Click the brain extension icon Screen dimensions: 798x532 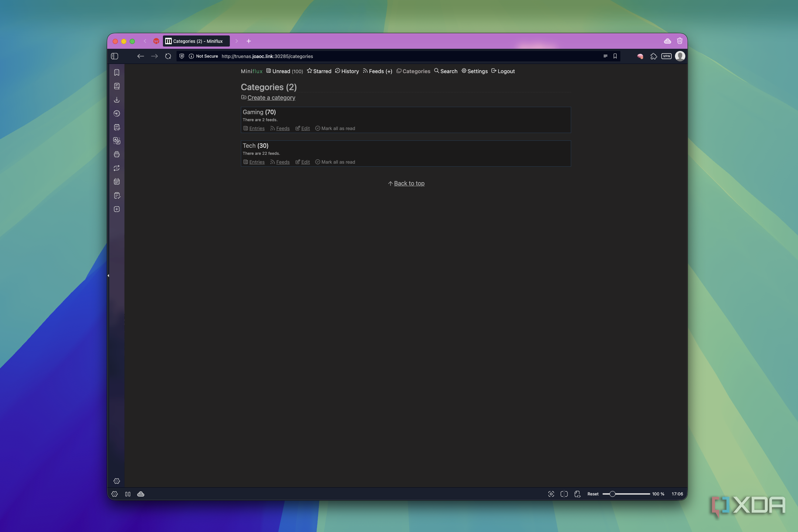click(x=640, y=56)
